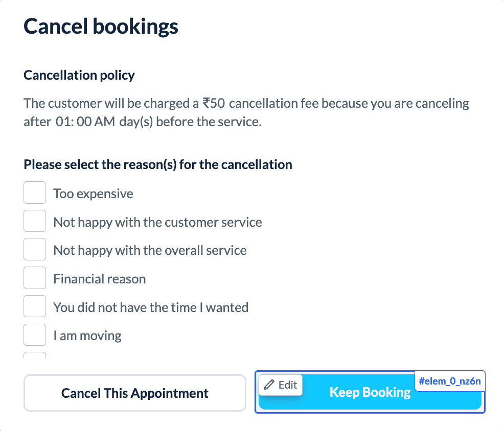504x431 pixels.
Task: Click the Cancel bookings dialog title
Action: [x=101, y=26]
